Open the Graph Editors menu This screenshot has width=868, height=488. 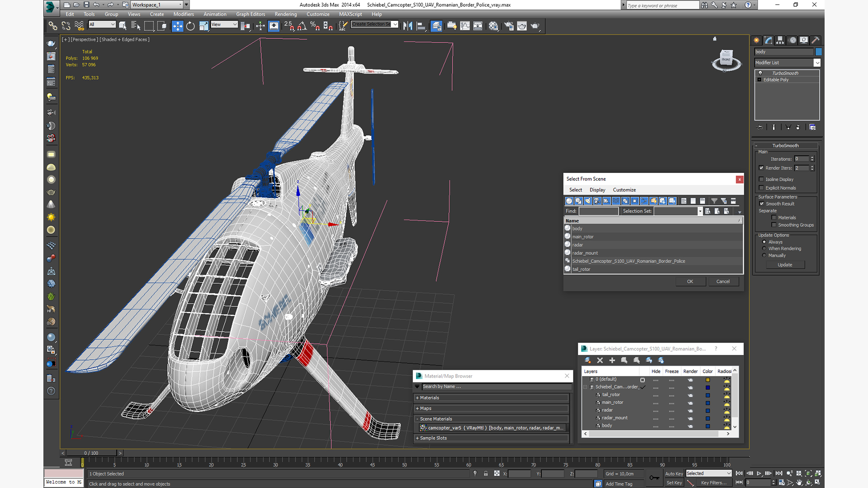(x=250, y=14)
